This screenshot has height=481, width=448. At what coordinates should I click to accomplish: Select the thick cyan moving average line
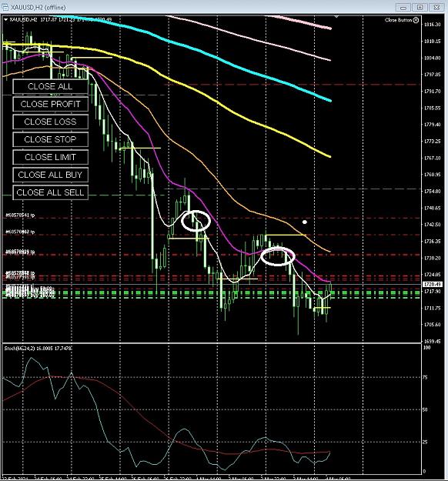pyautogui.click(x=215, y=57)
